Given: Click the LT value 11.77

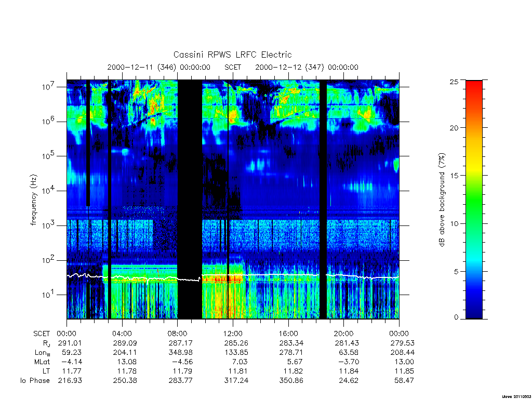Looking at the screenshot, I should [72, 371].
